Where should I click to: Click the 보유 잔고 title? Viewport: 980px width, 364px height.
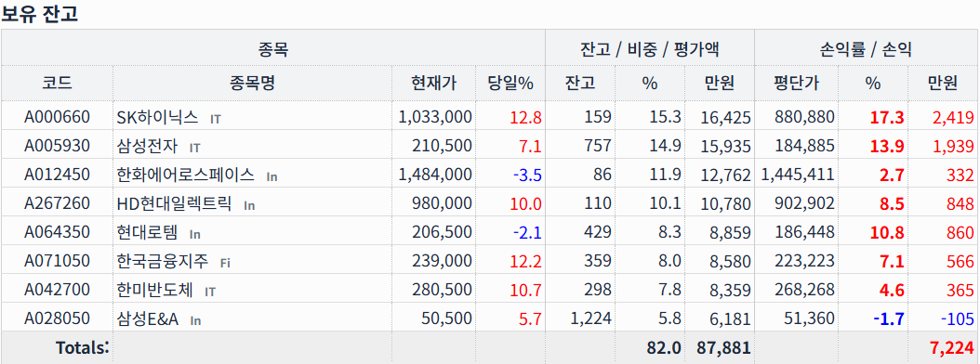pyautogui.click(x=39, y=13)
